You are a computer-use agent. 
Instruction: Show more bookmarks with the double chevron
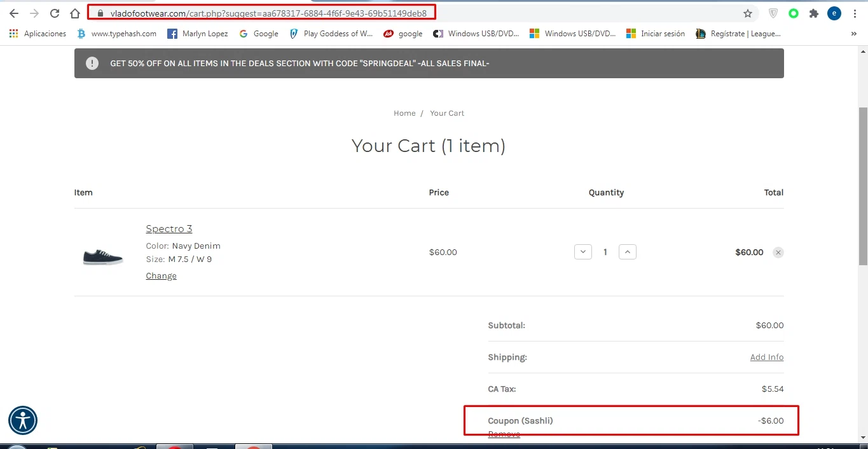[853, 34]
